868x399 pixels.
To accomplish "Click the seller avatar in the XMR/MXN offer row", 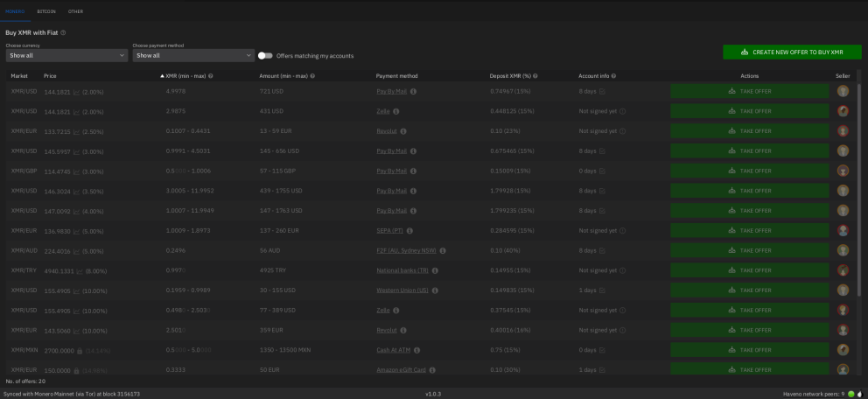I will [843, 350].
